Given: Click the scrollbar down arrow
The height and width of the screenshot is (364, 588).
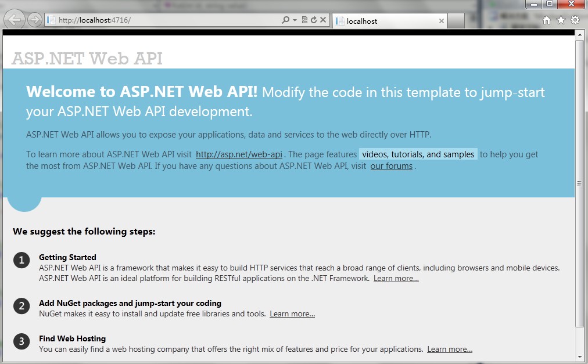Looking at the screenshot, I should pyautogui.click(x=580, y=357).
